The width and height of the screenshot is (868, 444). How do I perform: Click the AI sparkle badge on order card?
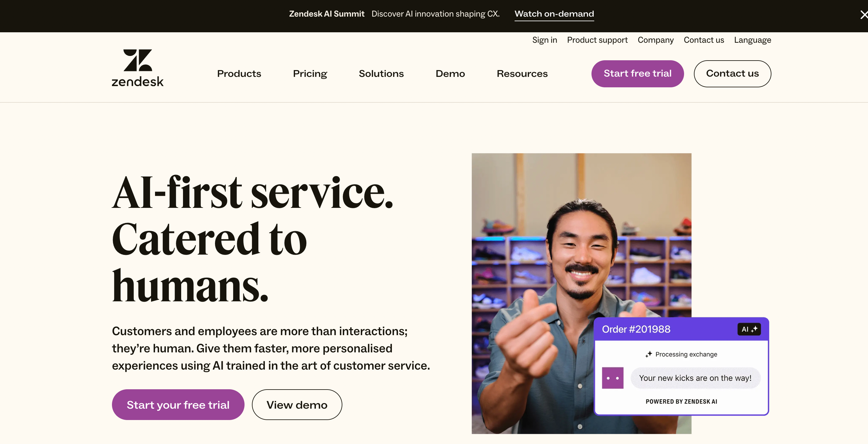pos(749,329)
